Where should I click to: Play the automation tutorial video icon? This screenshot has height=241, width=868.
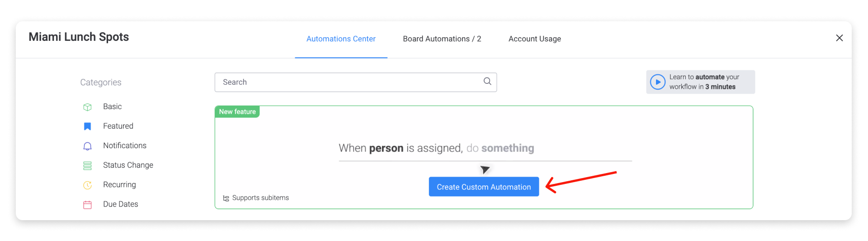[x=657, y=82]
